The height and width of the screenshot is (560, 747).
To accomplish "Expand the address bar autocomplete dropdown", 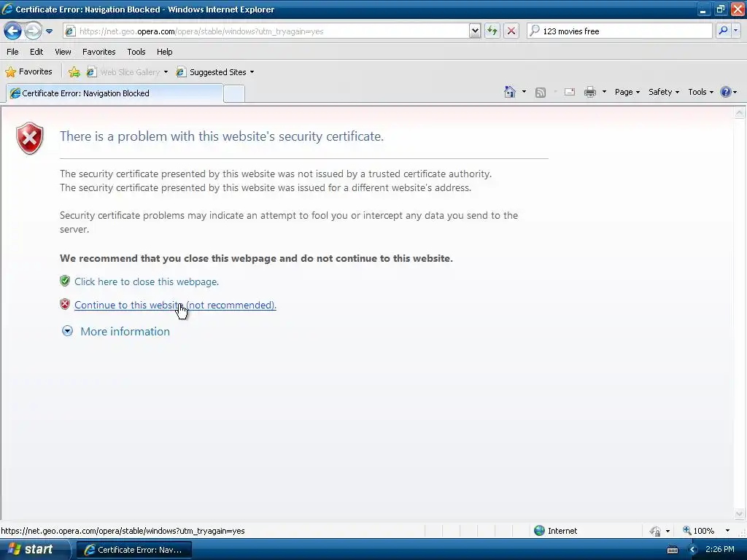I will 474,31.
